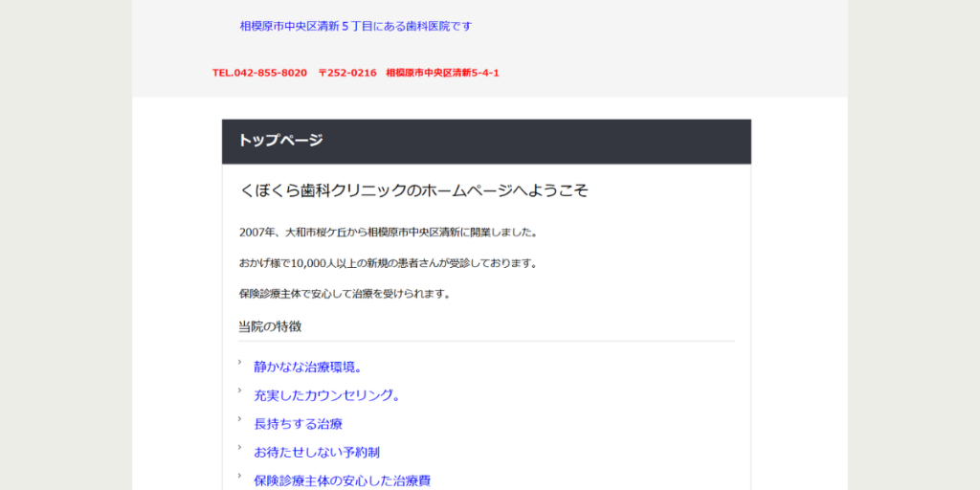This screenshot has height=490, width=980.
Task: Click the 保険診療主体の安心した治療費 link
Action: [x=342, y=480]
